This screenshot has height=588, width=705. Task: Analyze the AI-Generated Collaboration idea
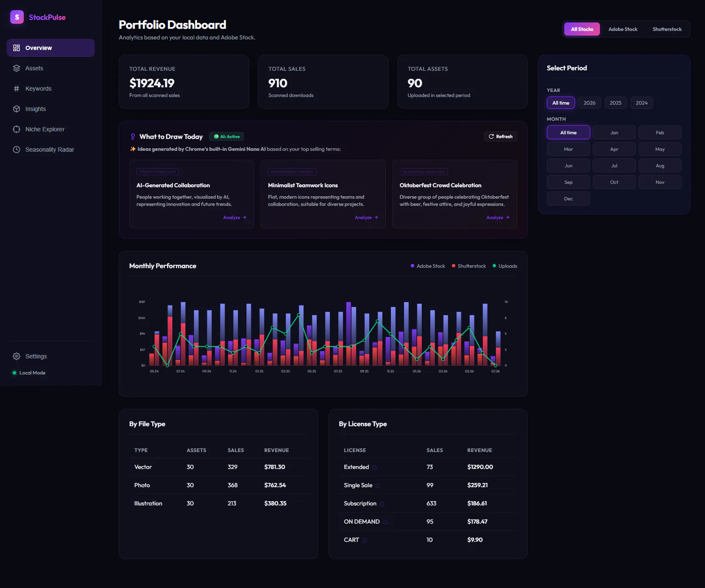(235, 217)
